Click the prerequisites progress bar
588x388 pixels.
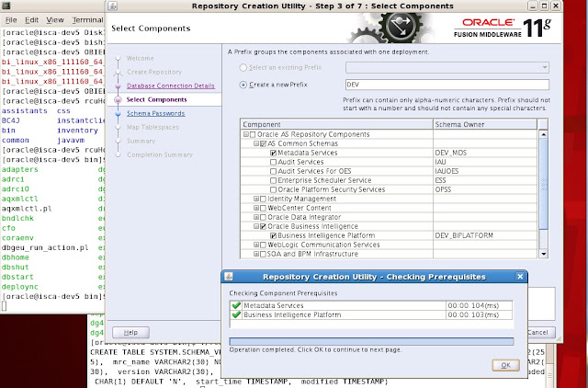[x=371, y=341]
